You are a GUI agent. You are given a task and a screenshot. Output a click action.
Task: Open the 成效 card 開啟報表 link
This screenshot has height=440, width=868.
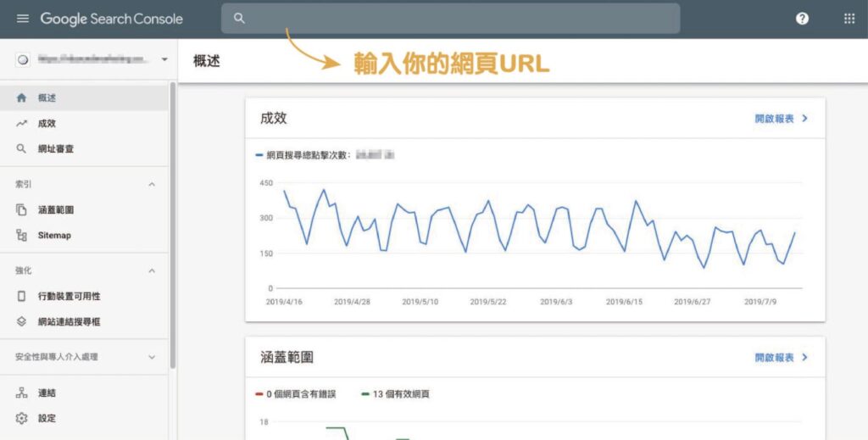click(774, 119)
